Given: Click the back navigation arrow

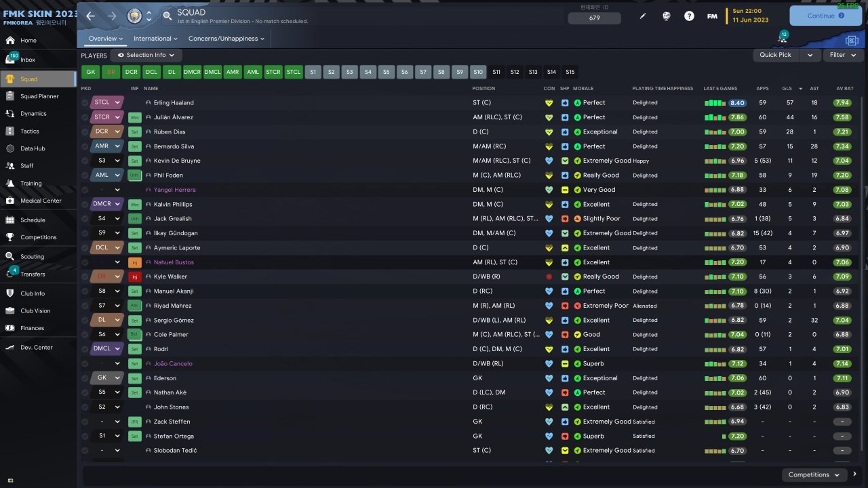Looking at the screenshot, I should 91,16.
